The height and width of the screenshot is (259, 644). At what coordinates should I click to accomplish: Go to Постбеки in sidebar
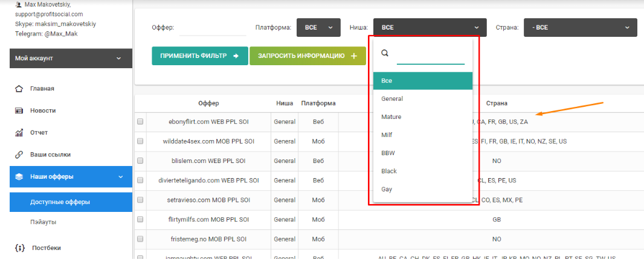pyautogui.click(x=47, y=248)
